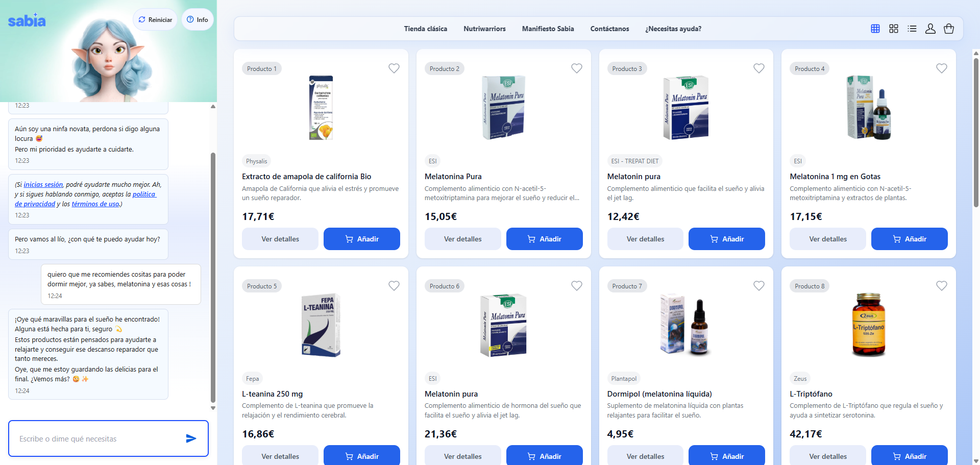Open the FEPA L-Teanina box image
The image size is (980, 465).
321,325
